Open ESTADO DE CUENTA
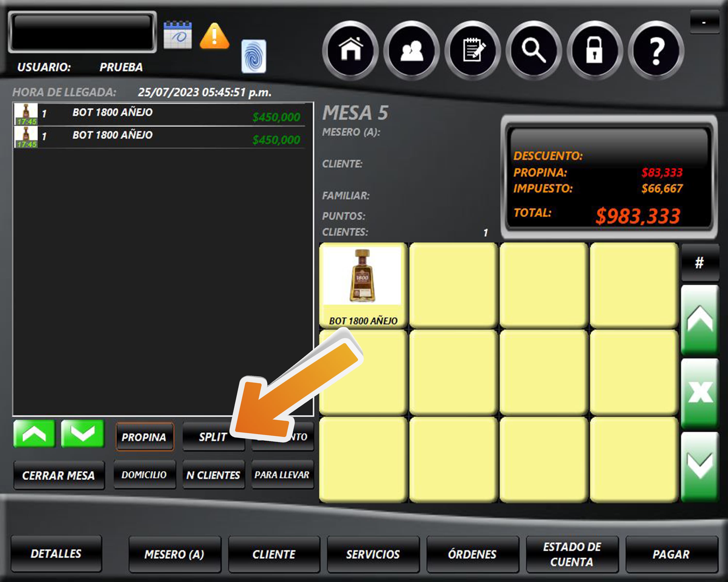This screenshot has width=728, height=582. (x=572, y=554)
